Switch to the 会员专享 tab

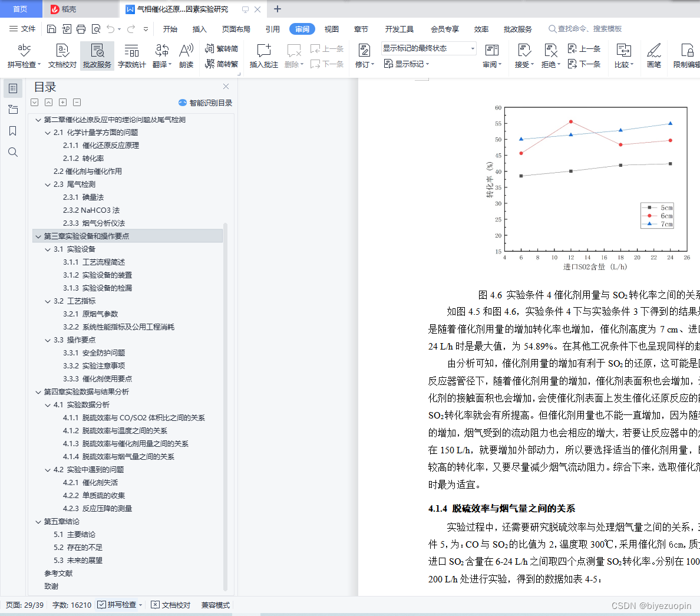click(x=445, y=29)
